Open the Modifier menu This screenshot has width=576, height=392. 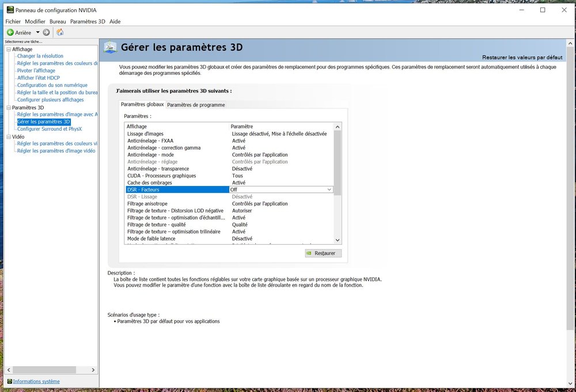35,21
